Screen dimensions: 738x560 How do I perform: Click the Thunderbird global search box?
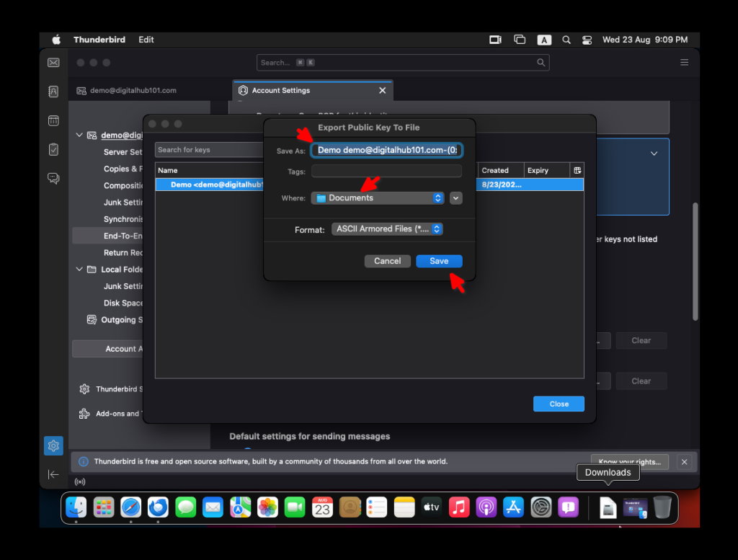point(403,63)
